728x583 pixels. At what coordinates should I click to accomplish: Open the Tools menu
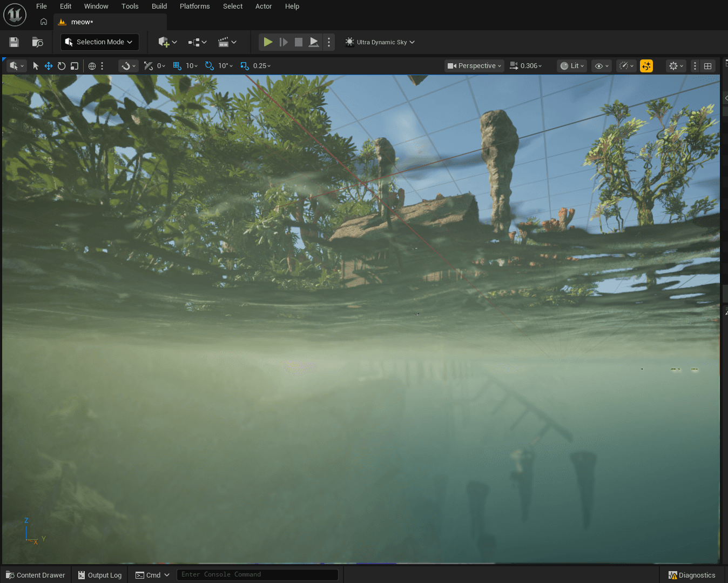[x=130, y=6]
